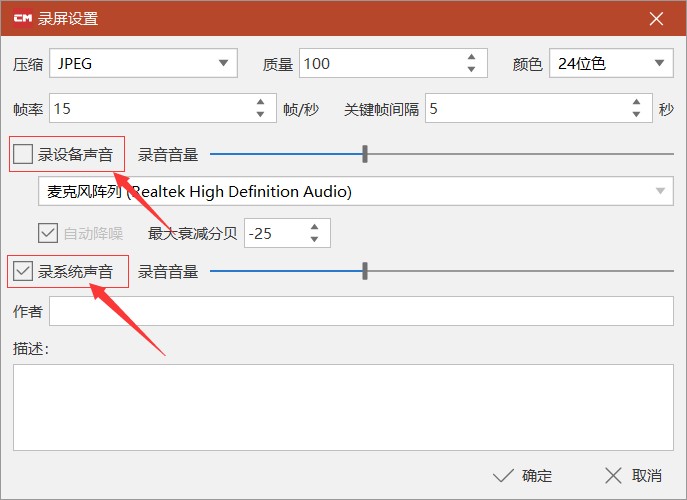Increase frame rate with up arrow
687x500 pixels.
coord(260,102)
